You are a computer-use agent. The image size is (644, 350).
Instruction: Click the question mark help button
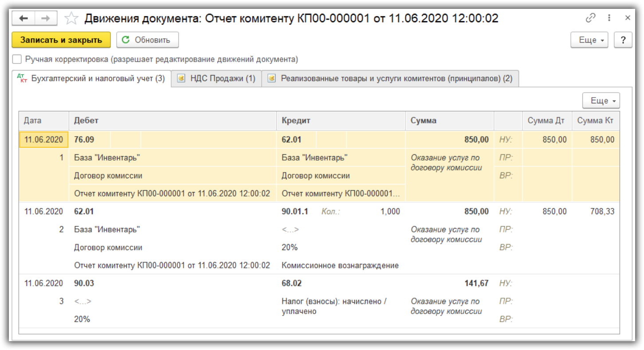pyautogui.click(x=623, y=40)
